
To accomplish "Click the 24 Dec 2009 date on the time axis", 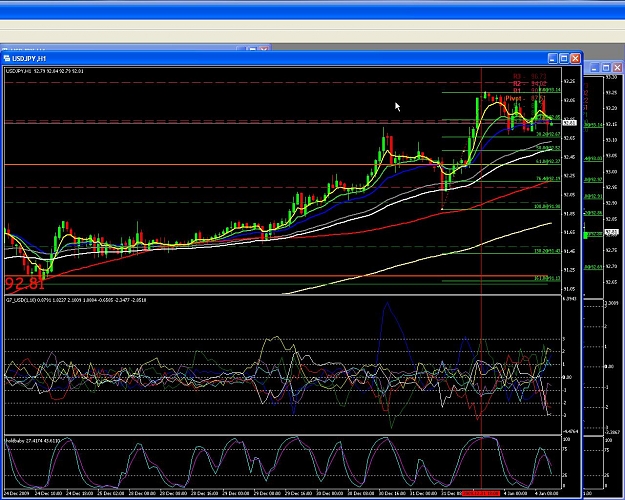I will click(17, 493).
